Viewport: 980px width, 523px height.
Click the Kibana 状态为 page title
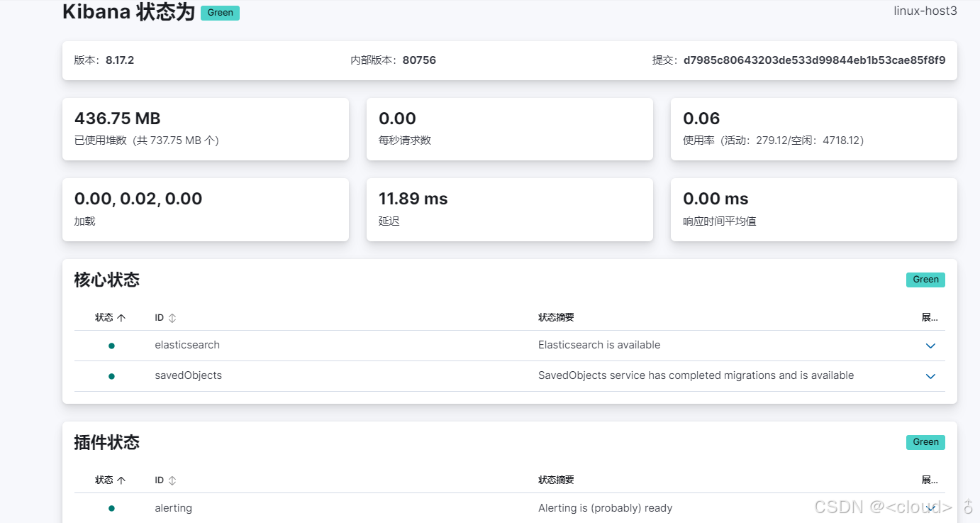(128, 12)
